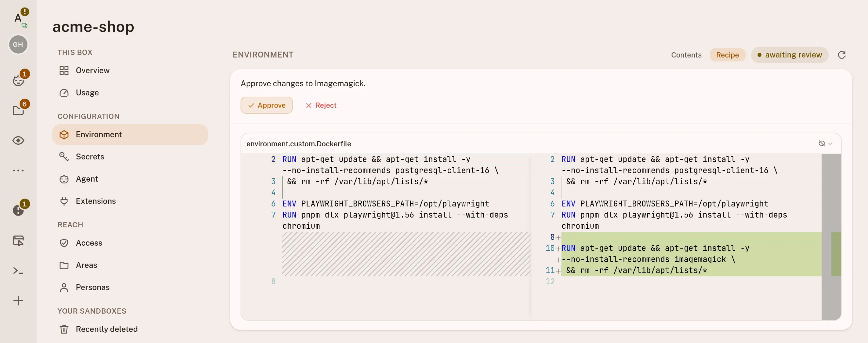868x343 pixels.
Task: Open Extensions configuration
Action: point(130,201)
